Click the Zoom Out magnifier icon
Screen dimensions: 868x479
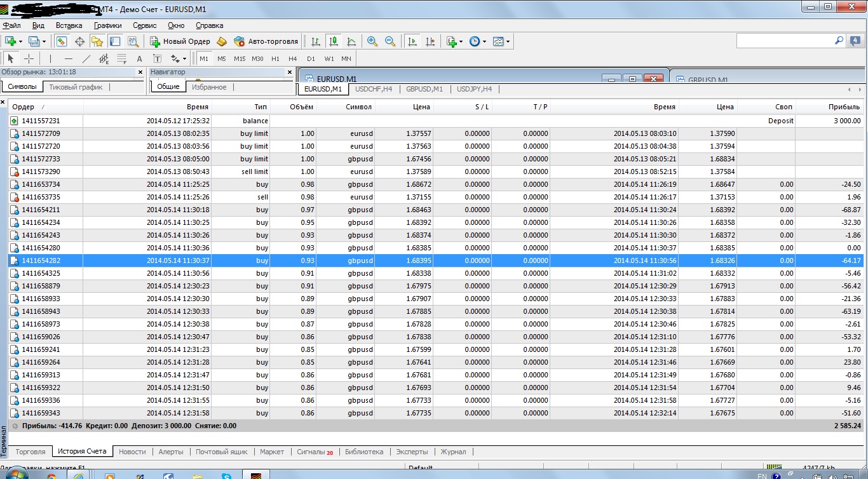[x=390, y=41]
